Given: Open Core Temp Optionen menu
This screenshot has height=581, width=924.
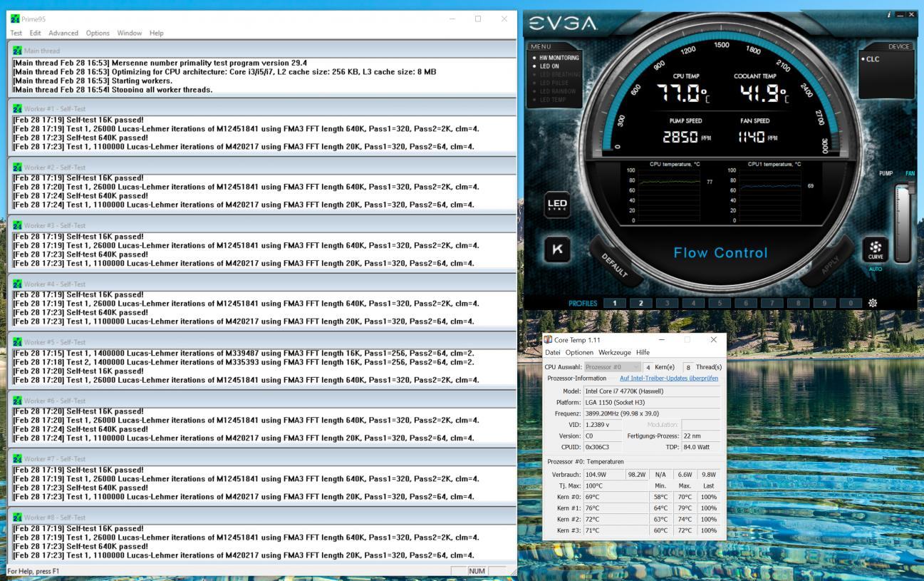Looking at the screenshot, I should click(x=579, y=352).
